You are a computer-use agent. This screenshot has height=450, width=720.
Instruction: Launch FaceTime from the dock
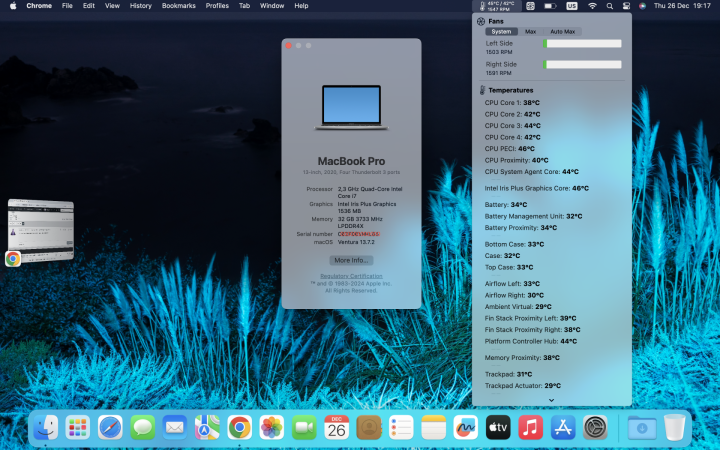304,427
